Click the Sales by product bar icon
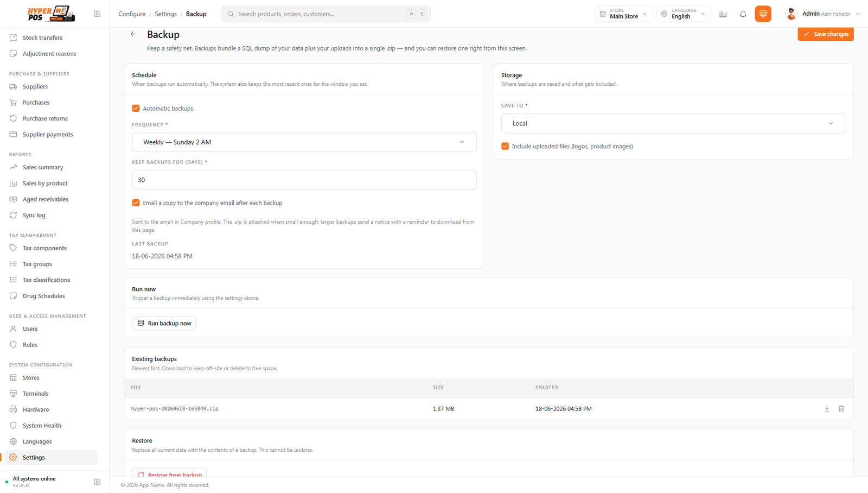The image size is (868, 493). [x=13, y=184]
